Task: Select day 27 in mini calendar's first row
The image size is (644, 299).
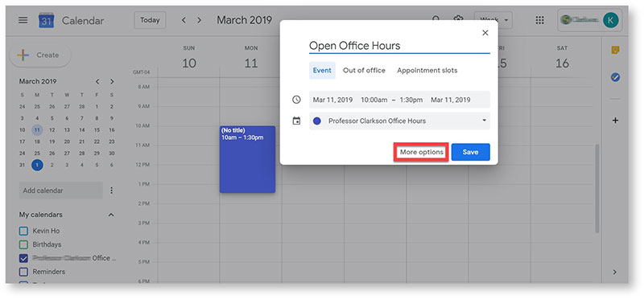Action: pos(67,107)
